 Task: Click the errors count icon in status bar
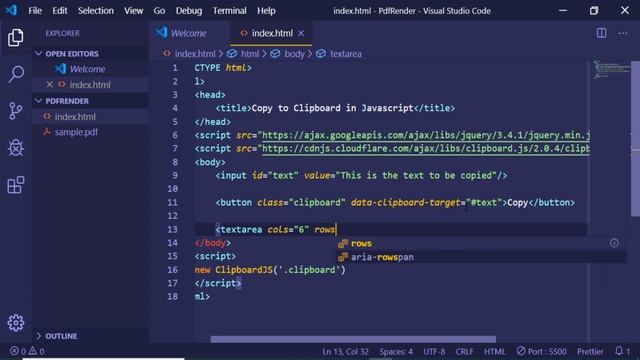pyautogui.click(x=14, y=351)
